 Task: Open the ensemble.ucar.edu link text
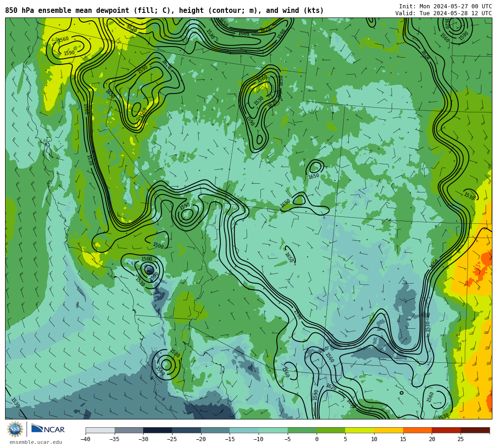click(35, 442)
